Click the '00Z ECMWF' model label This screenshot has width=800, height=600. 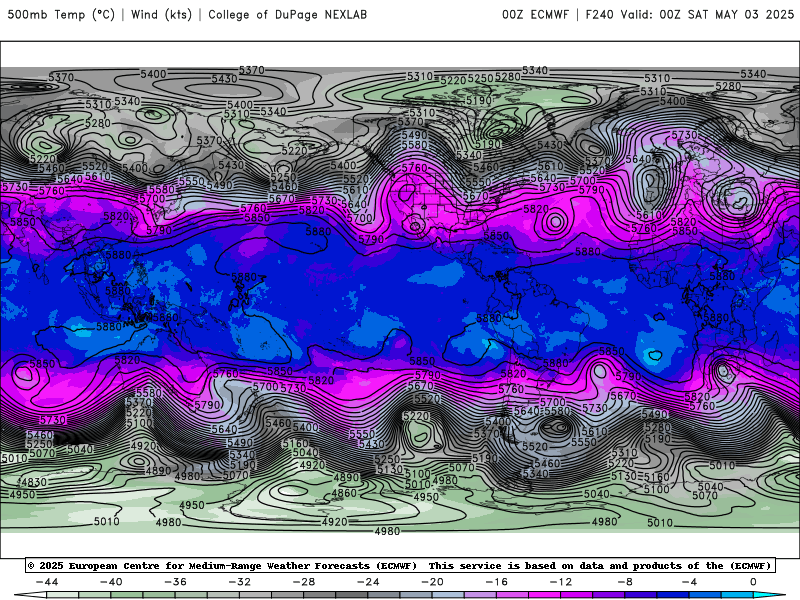pyautogui.click(x=535, y=15)
